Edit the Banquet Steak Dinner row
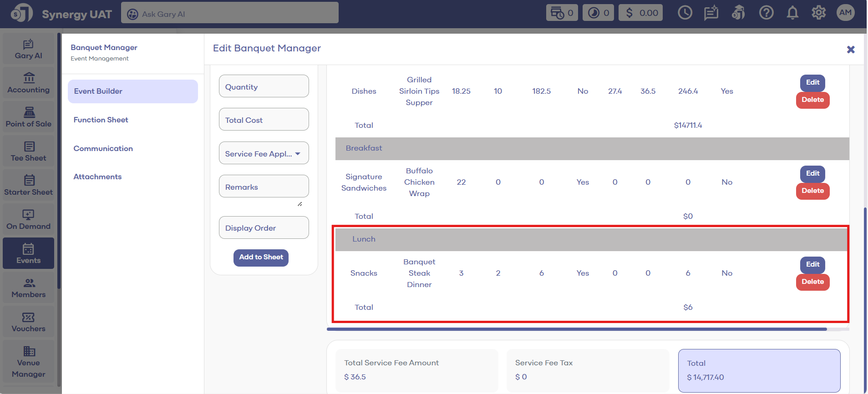 812,264
